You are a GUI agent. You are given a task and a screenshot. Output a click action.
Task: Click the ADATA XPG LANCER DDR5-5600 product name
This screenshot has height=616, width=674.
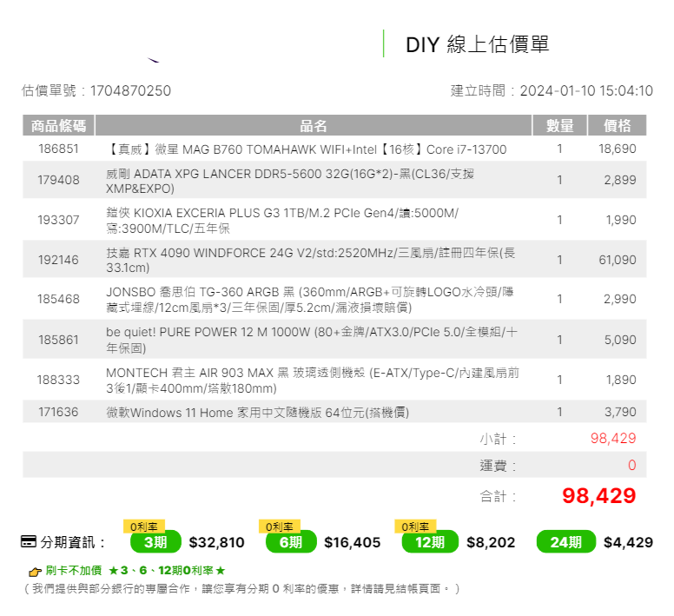tap(290, 181)
